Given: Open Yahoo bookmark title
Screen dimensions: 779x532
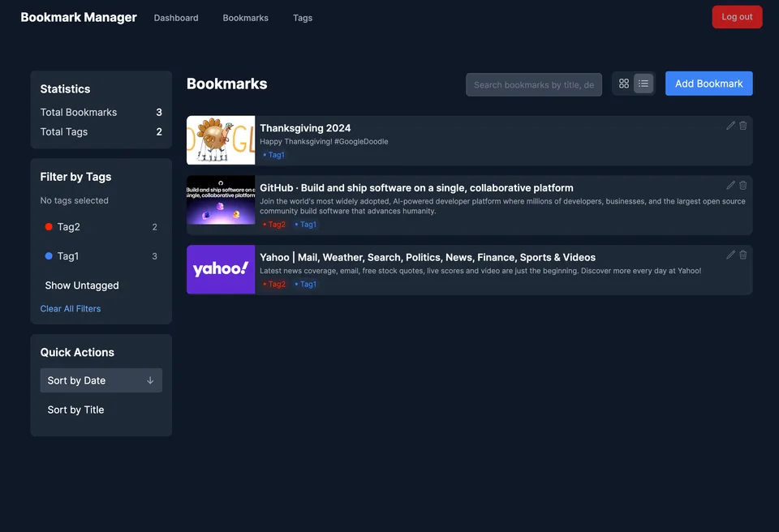Looking at the screenshot, I should tap(428, 257).
